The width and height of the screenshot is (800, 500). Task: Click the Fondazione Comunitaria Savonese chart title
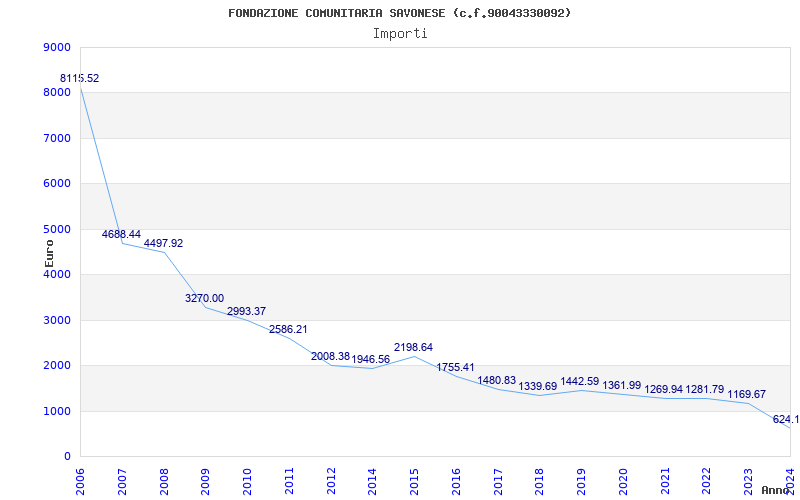(x=400, y=13)
